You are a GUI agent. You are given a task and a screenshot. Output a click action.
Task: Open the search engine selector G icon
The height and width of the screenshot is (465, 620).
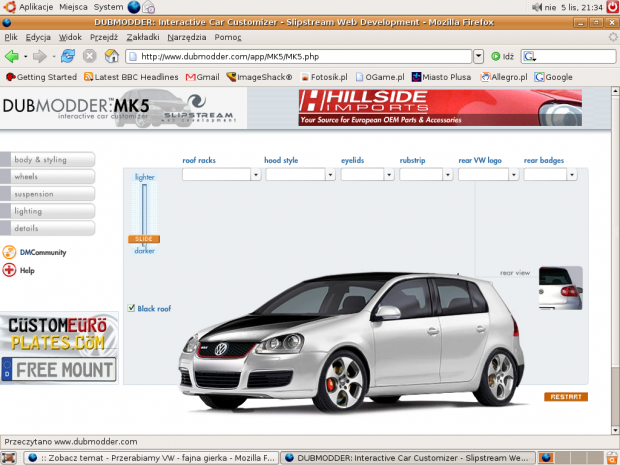pos(529,57)
